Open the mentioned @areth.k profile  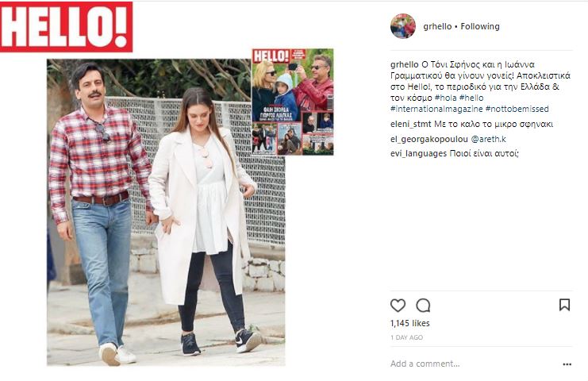click(488, 139)
